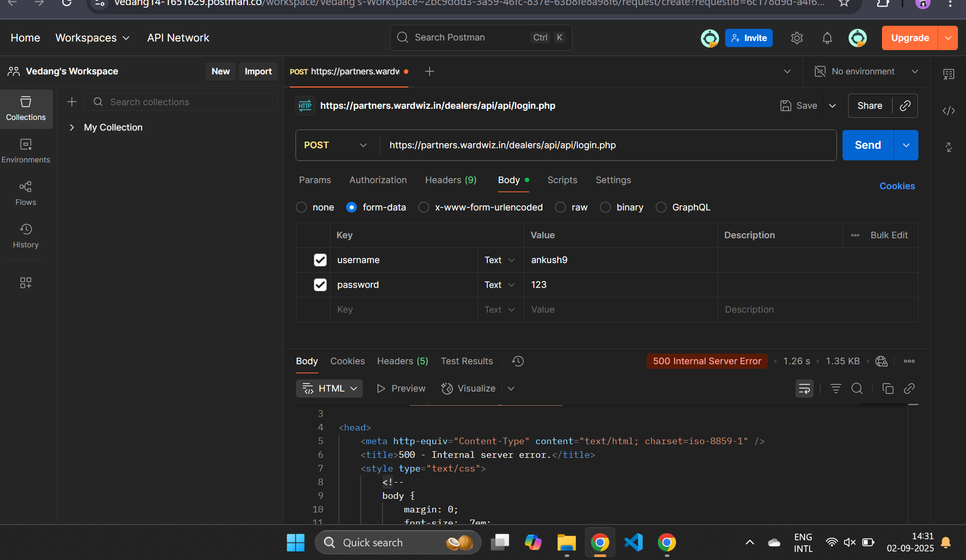Copy the response body with copy icon

pyautogui.click(x=888, y=389)
